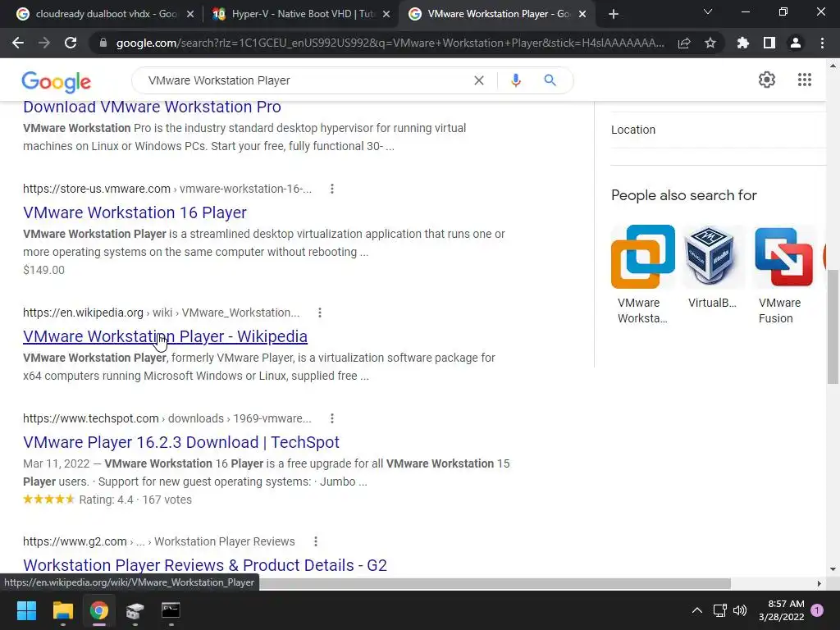The image size is (840, 630).
Task: Close the VMware Workstation Player tab
Action: [x=583, y=14]
